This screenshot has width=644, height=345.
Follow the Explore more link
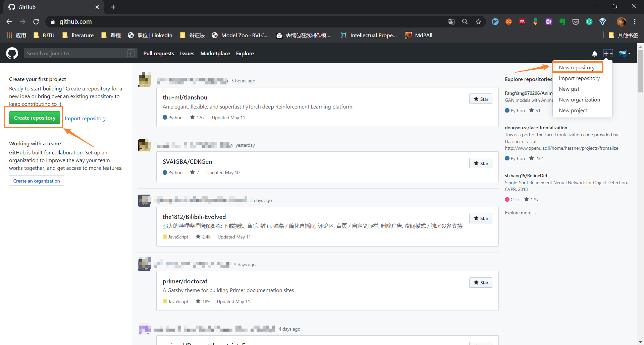[x=521, y=213]
